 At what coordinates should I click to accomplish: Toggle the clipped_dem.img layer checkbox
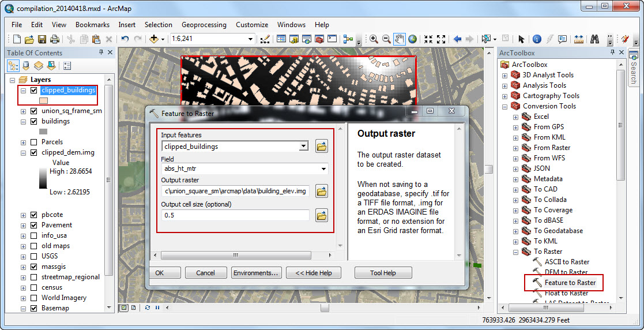pos(33,152)
